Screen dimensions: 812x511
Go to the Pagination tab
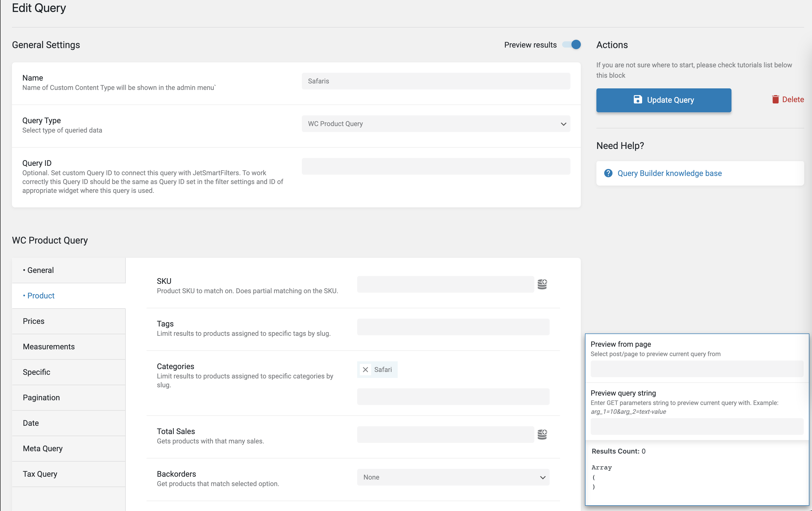[x=42, y=398]
